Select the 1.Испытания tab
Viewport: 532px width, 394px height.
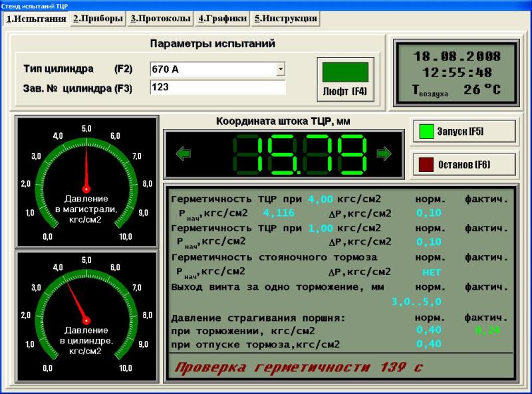[x=36, y=19]
